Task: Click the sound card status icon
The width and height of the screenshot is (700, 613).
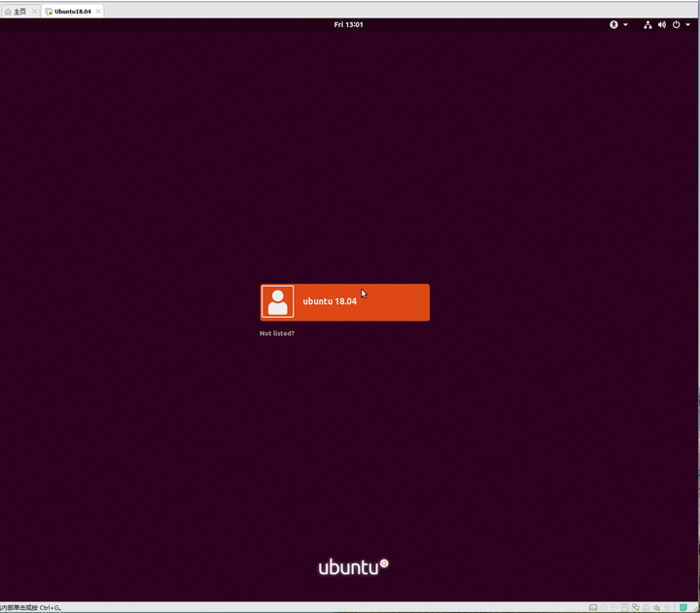Action: [x=656, y=607]
